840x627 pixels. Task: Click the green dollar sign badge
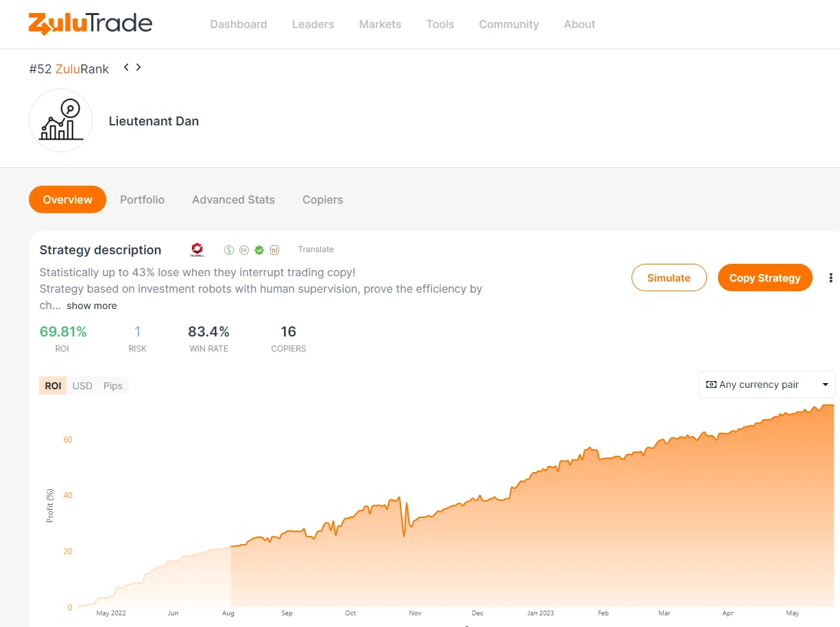(x=229, y=250)
